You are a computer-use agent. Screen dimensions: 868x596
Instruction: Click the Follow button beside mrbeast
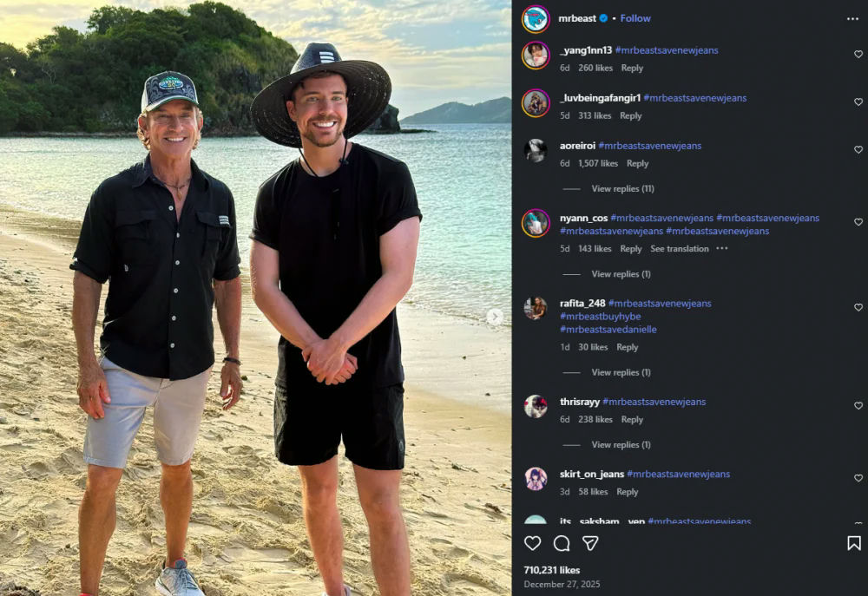(635, 18)
